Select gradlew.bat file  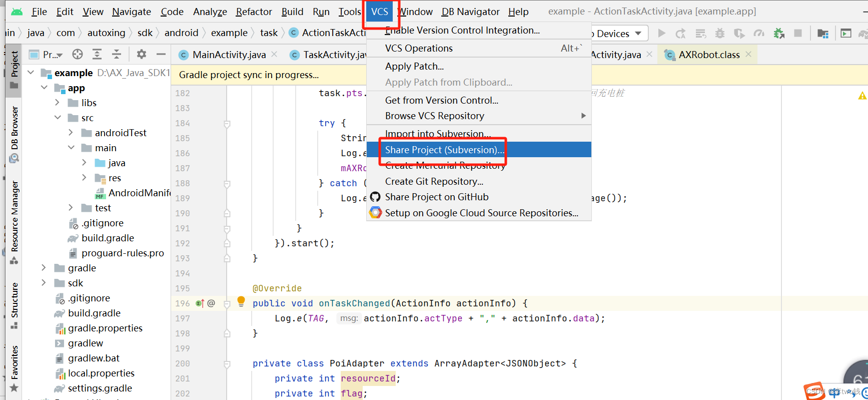(x=94, y=358)
